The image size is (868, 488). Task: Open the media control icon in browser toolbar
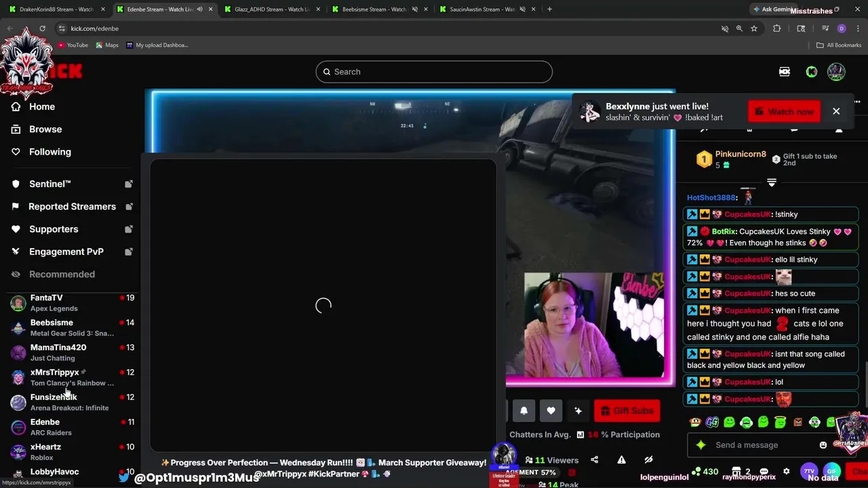pyautogui.click(x=825, y=28)
